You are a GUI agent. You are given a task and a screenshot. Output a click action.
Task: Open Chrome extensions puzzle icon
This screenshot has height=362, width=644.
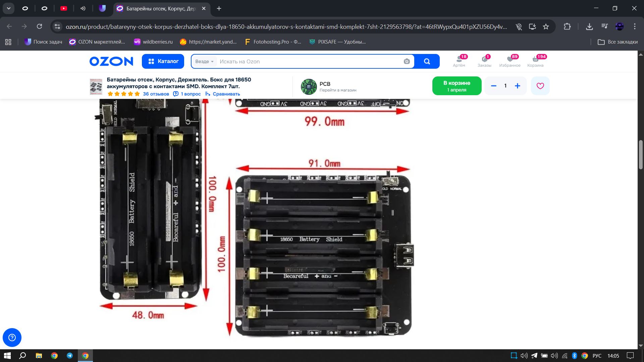(567, 26)
